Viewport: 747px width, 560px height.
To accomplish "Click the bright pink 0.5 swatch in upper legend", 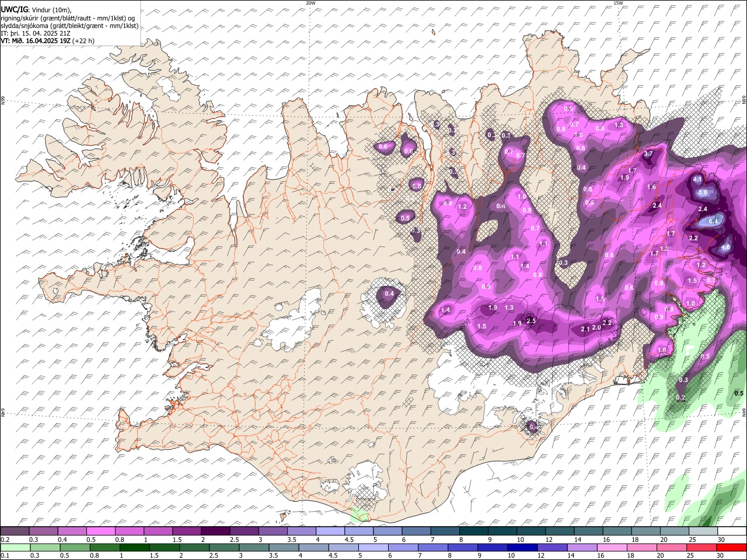I will (100, 531).
